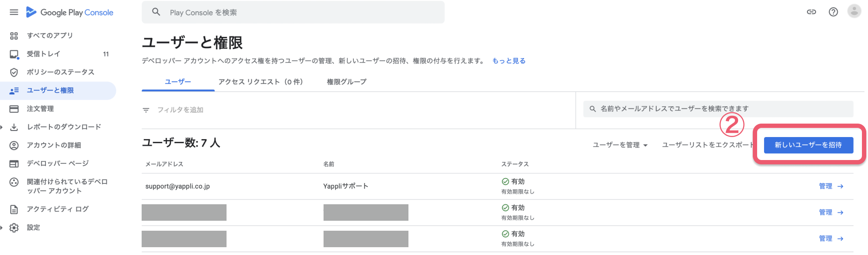Click the もっと見る link
The image size is (868, 255).
point(509,61)
